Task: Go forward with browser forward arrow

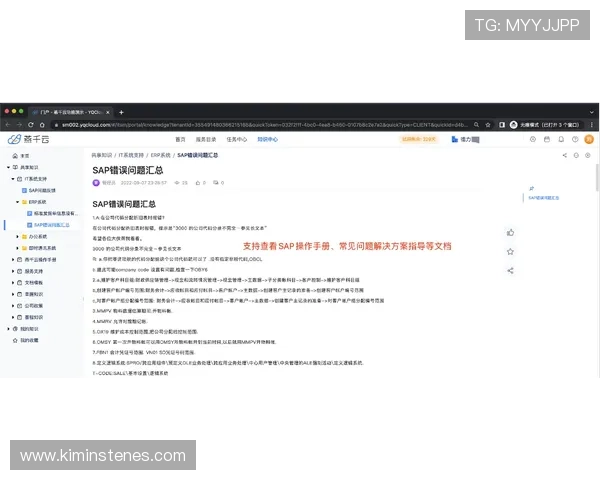Action: (x=19, y=125)
